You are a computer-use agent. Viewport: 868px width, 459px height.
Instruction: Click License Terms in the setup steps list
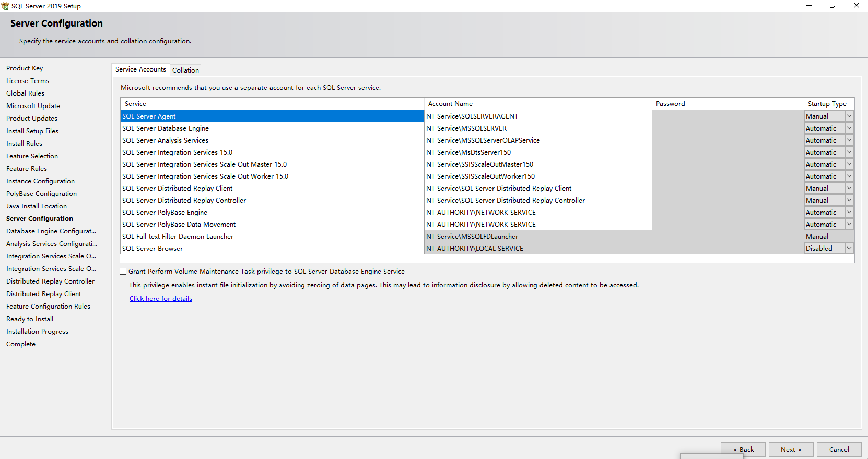(28, 81)
